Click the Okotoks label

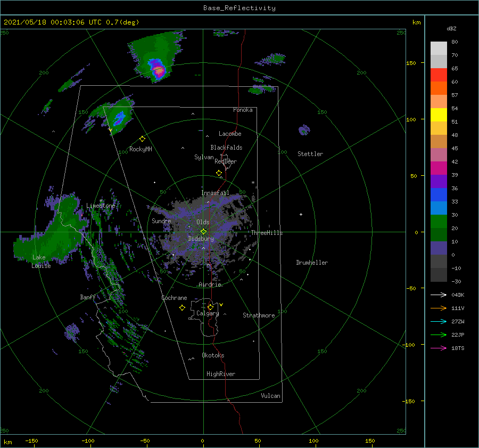click(x=213, y=355)
